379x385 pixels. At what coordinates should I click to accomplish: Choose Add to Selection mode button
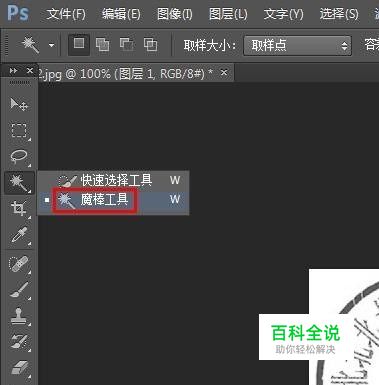[x=102, y=45]
